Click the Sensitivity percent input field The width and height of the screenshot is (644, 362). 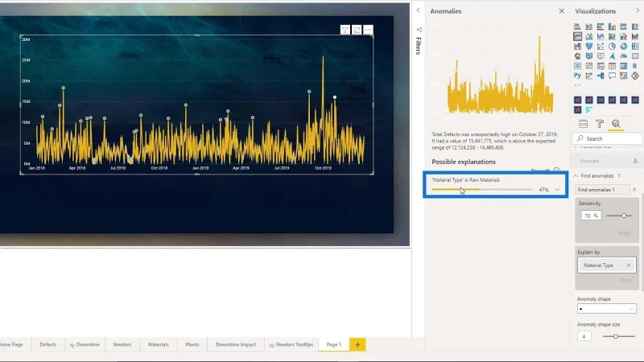[591, 216]
